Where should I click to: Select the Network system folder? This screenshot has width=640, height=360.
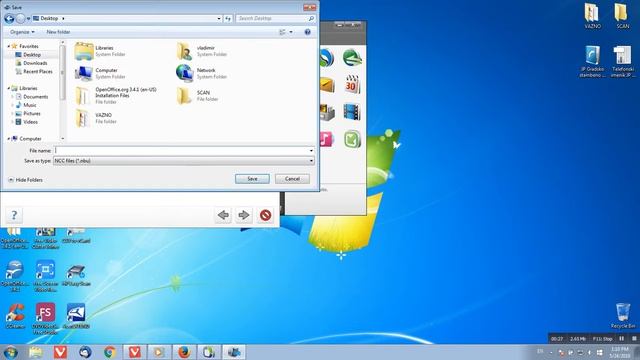click(202, 73)
